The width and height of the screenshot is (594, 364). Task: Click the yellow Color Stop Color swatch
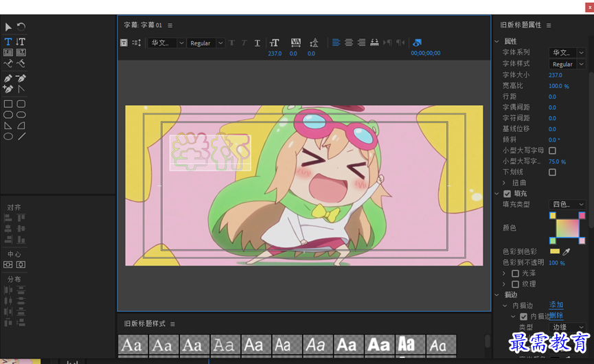point(555,251)
